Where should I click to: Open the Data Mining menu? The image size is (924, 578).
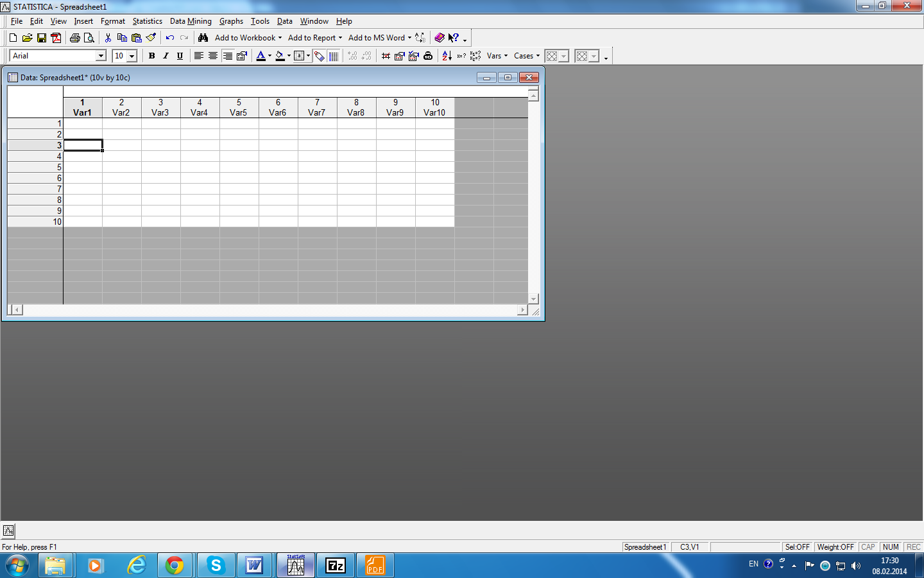click(x=191, y=21)
